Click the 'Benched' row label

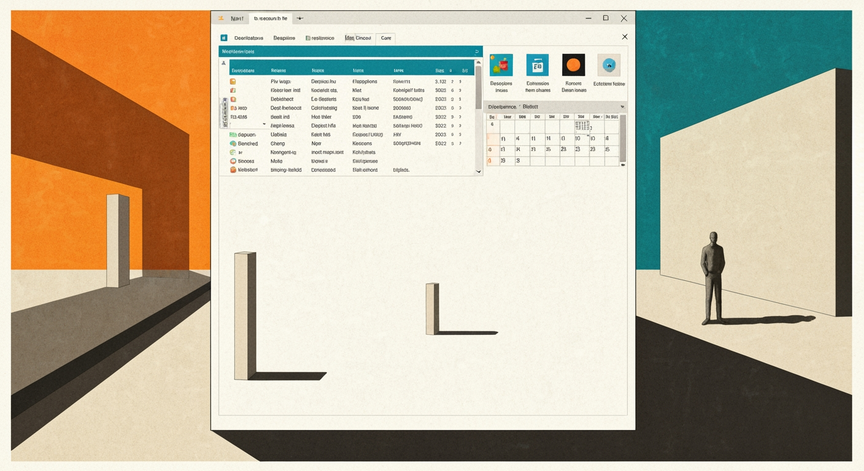point(248,143)
